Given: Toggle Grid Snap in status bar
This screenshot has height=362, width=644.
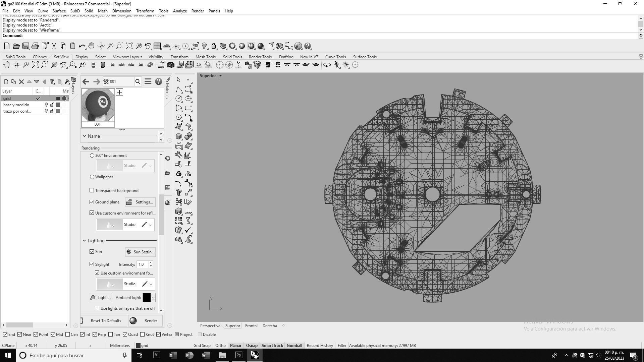Looking at the screenshot, I should (x=202, y=346).
